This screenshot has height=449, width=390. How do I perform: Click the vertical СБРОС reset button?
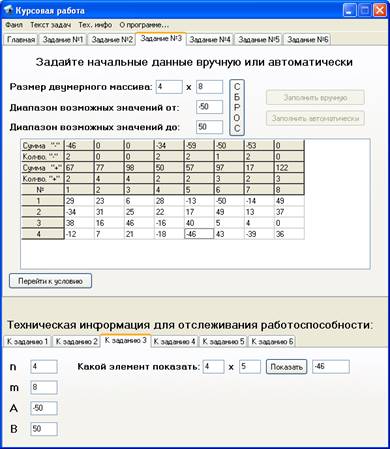tap(237, 107)
